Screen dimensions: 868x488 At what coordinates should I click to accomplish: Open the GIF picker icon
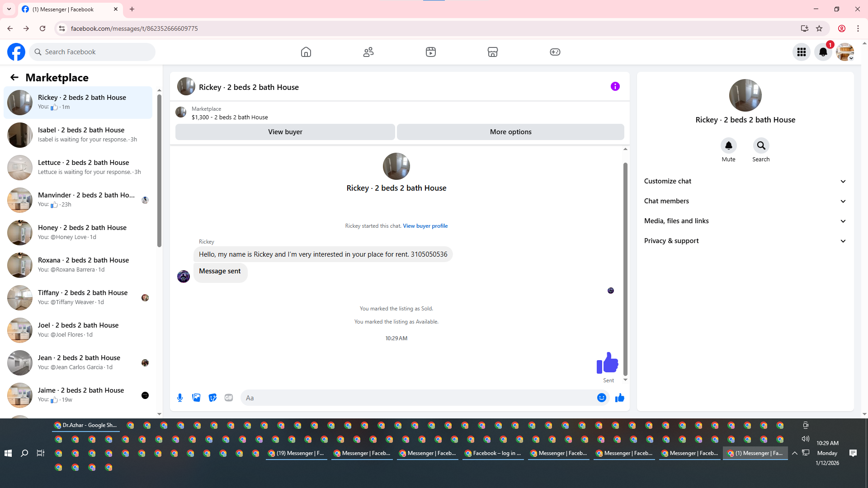click(x=229, y=398)
